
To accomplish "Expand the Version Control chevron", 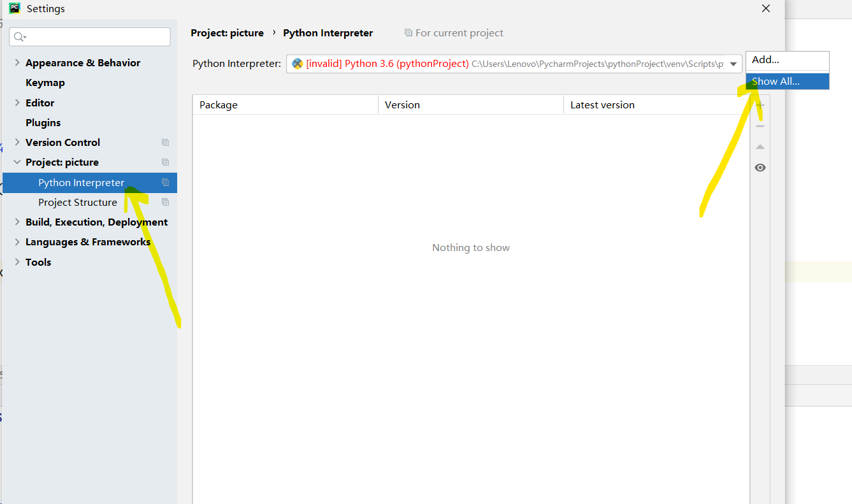I will pos(17,142).
